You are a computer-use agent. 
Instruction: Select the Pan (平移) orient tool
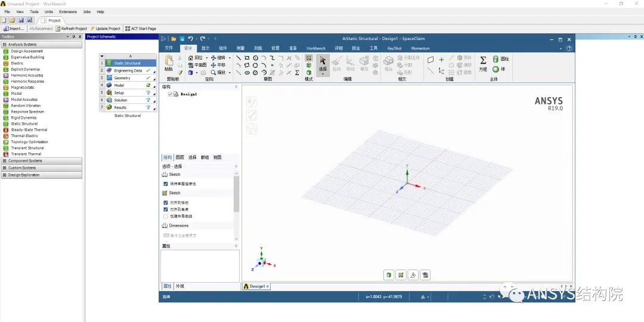click(218, 65)
